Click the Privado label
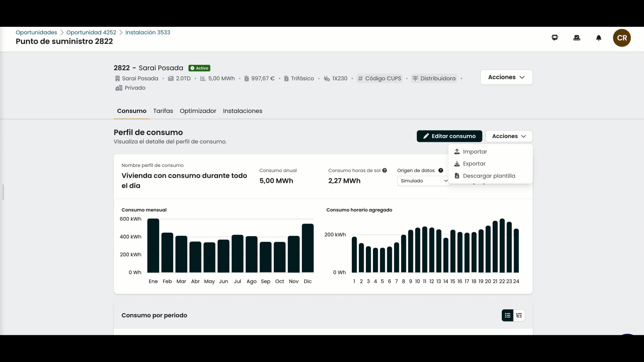 click(x=135, y=88)
